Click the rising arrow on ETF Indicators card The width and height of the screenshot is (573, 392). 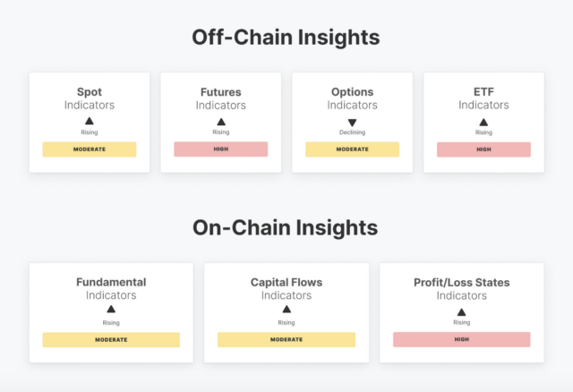click(x=483, y=122)
